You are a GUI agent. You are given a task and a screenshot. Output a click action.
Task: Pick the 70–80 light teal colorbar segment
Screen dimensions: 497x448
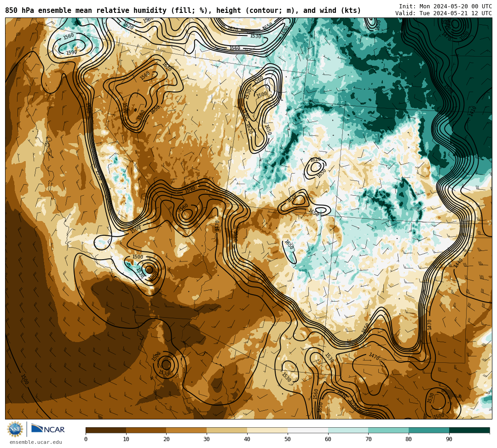pyautogui.click(x=388, y=430)
